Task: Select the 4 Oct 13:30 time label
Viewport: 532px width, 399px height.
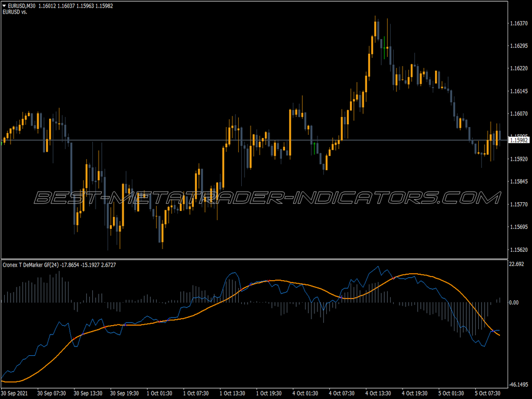Action: coord(378,393)
